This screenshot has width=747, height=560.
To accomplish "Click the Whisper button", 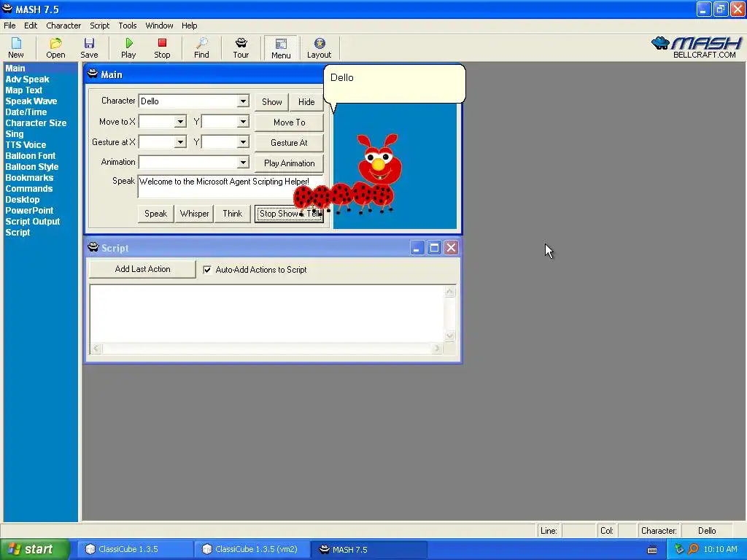I will click(194, 214).
